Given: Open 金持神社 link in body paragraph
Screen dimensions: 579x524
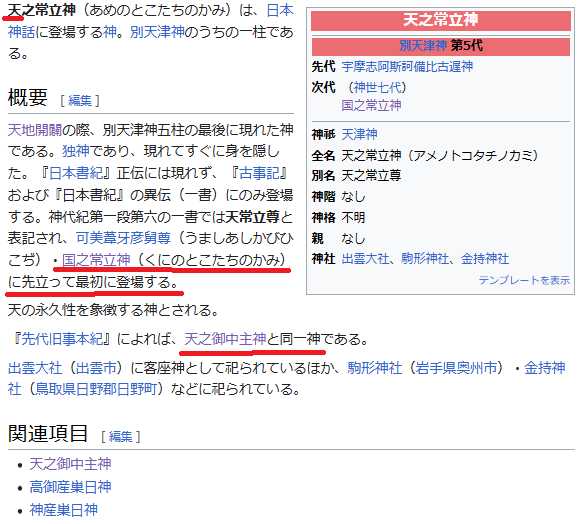Looking at the screenshot, I should click(x=545, y=368).
